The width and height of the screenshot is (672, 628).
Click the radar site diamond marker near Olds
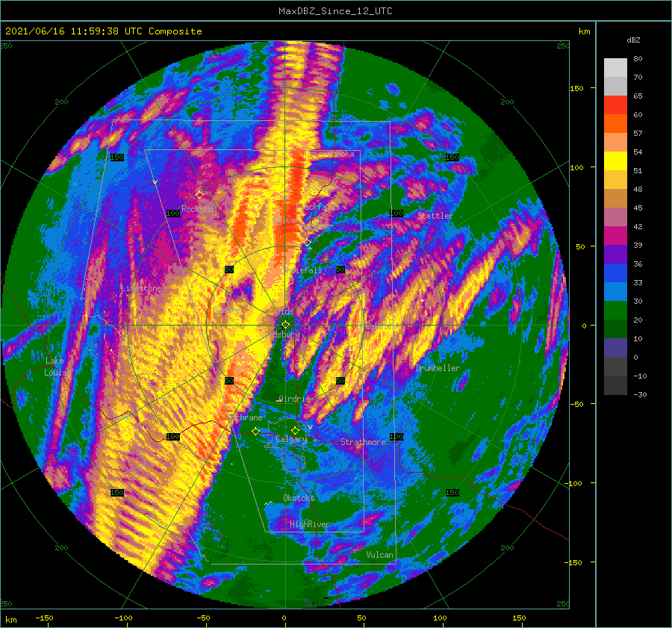pyautogui.click(x=285, y=325)
